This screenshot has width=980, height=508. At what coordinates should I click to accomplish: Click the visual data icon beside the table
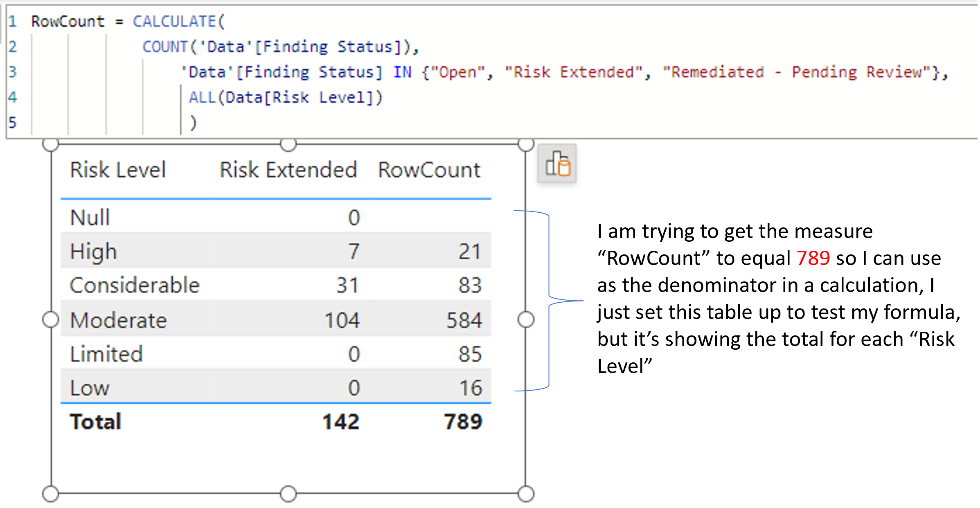coord(557,163)
